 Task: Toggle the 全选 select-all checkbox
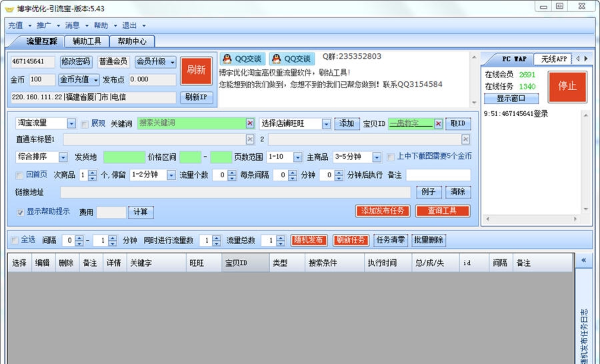[x=15, y=240]
